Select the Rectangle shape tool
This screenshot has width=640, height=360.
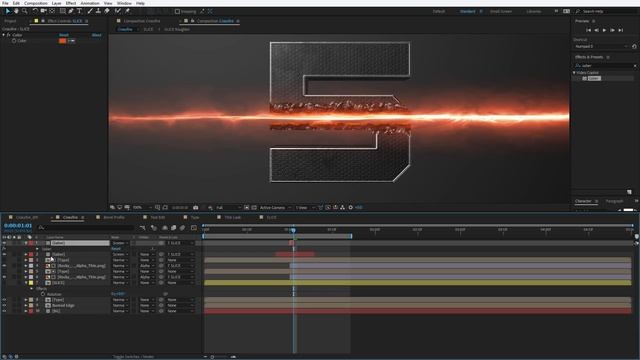pos(62,11)
